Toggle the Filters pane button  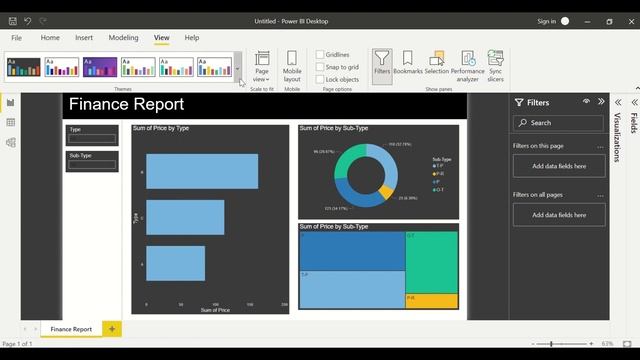(382, 67)
